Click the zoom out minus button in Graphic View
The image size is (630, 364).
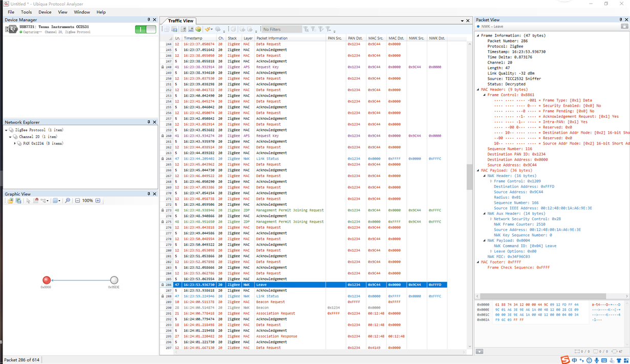(x=77, y=201)
